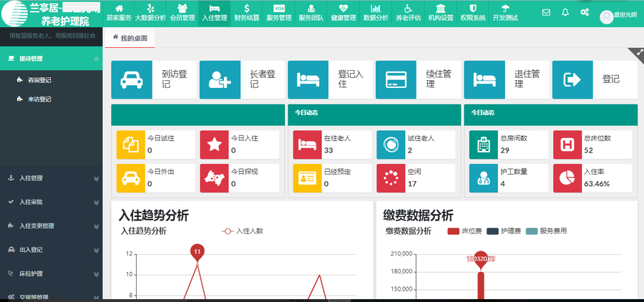
Task: Open 大数据分析 in top navigation
Action: click(150, 13)
